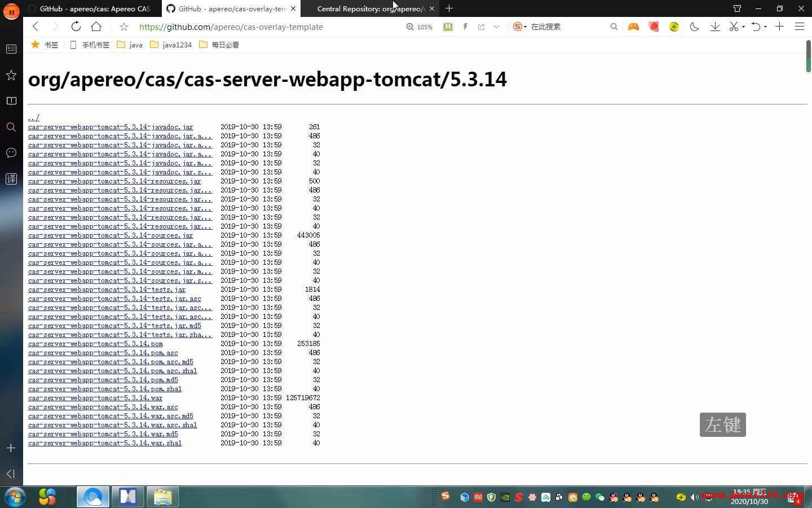Download cas-server-webapp-tomcat-5.3.14-javadoc.jar
Image resolution: width=812 pixels, height=508 pixels.
coord(111,127)
